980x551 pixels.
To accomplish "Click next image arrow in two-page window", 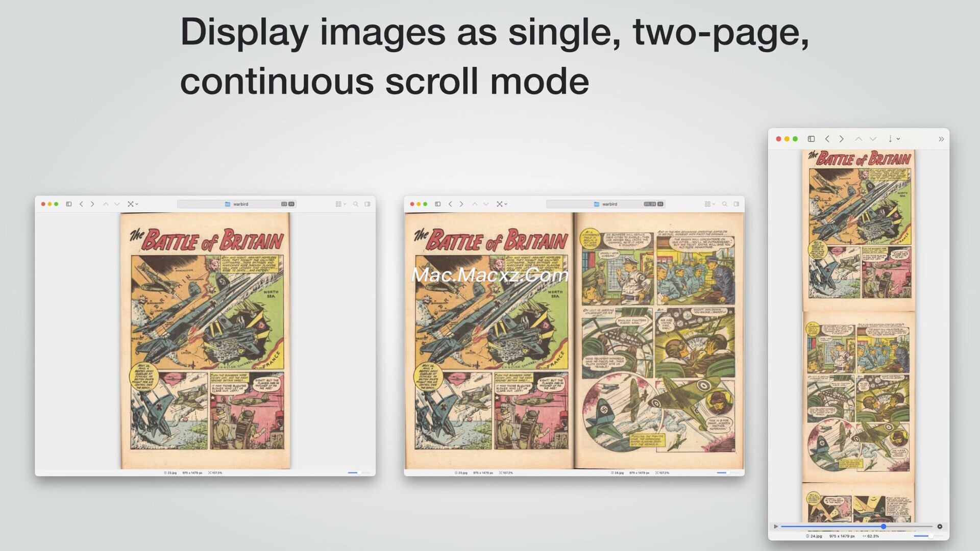I will [x=486, y=204].
